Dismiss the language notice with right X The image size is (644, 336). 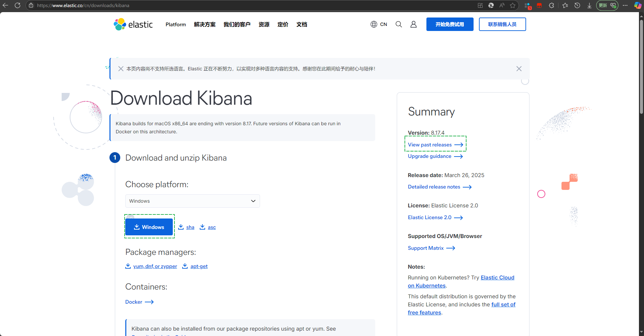[x=519, y=69]
